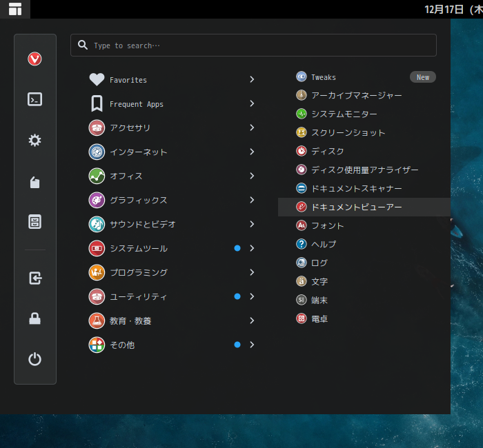Open スクリーンショット label text
Viewport: 483px width, 448px height.
click(x=348, y=132)
